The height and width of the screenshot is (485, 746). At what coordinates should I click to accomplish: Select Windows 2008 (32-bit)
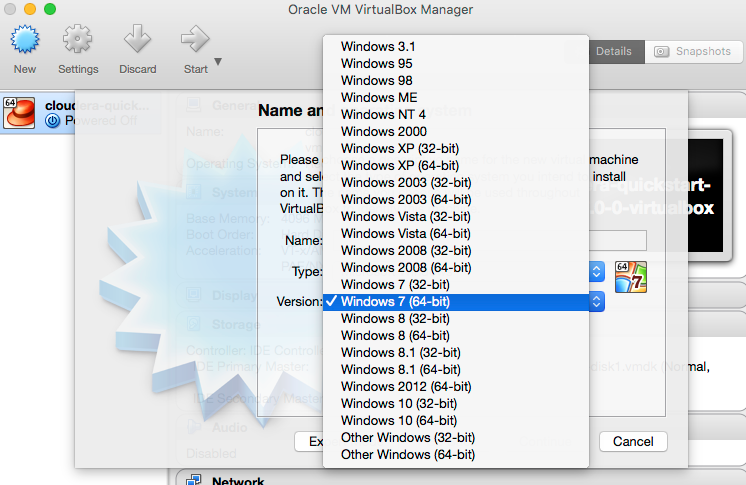[x=456, y=251]
